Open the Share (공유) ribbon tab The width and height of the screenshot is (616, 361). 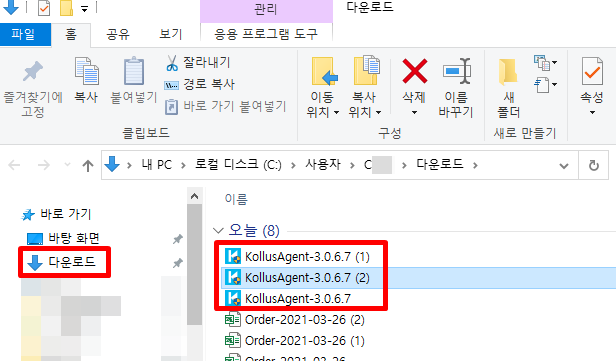(117, 35)
